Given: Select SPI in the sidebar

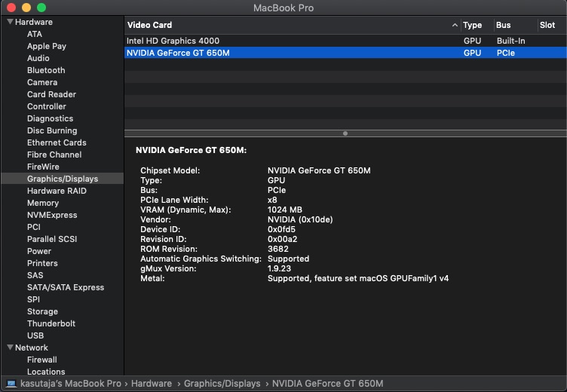Looking at the screenshot, I should [33, 299].
